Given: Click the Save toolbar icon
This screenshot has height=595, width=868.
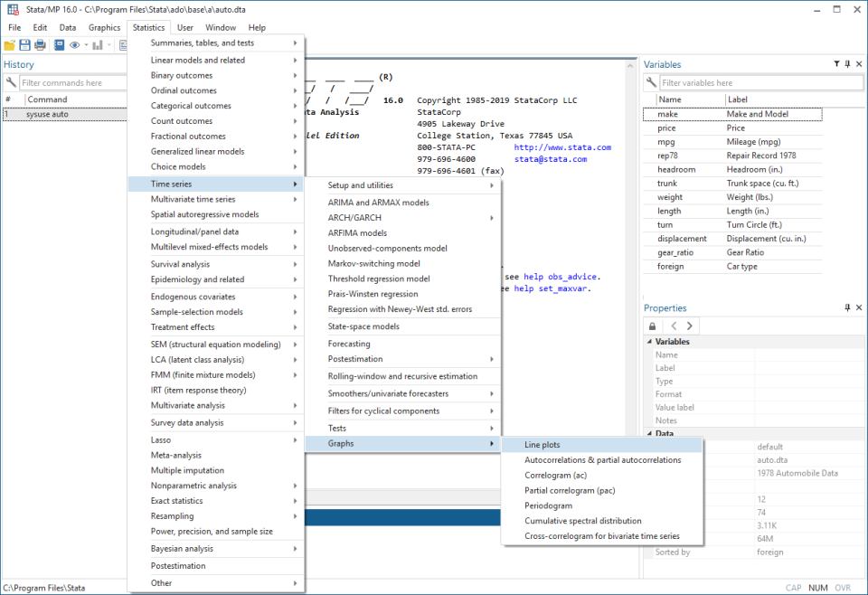Looking at the screenshot, I should [25, 45].
